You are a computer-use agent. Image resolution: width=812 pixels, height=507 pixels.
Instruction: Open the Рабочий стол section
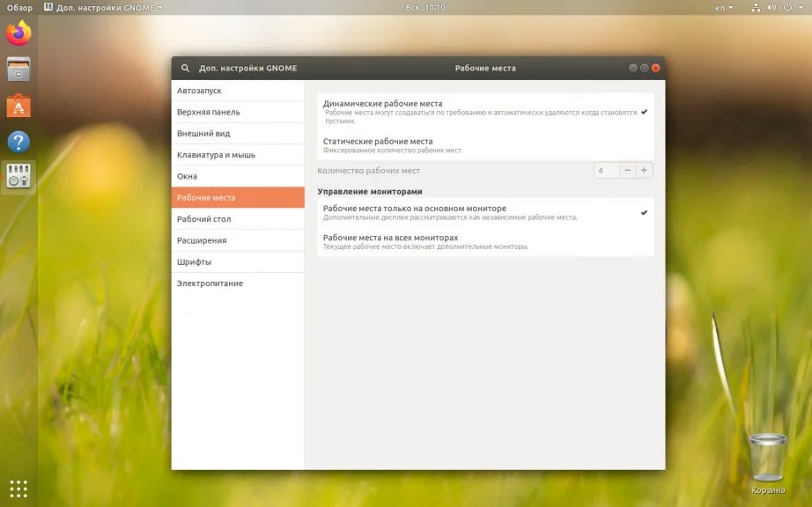point(238,219)
